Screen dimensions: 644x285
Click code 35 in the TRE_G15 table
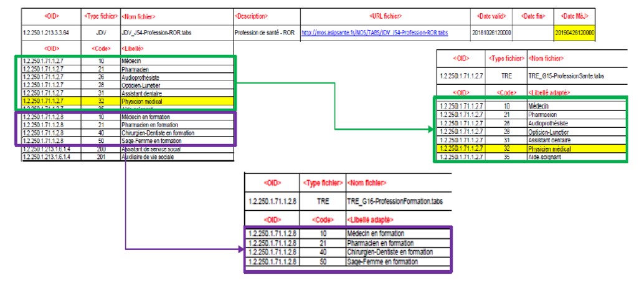(x=506, y=157)
